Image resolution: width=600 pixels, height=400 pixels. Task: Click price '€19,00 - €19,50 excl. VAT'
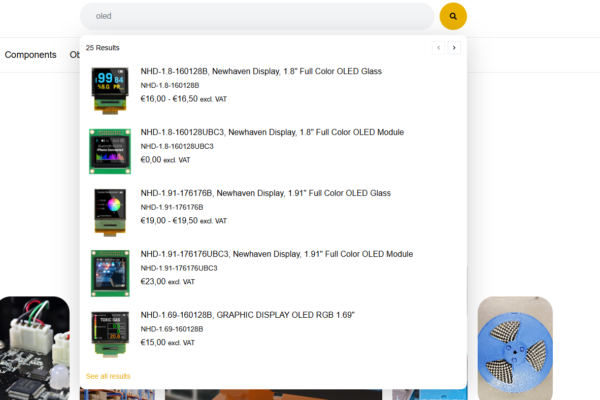[184, 220]
